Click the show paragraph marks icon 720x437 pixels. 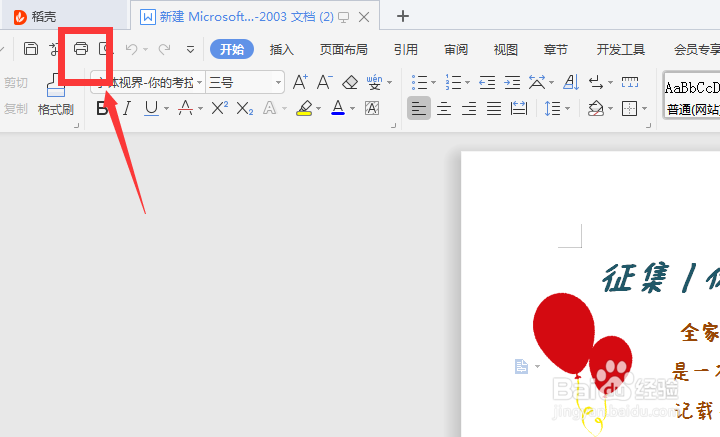(596, 83)
